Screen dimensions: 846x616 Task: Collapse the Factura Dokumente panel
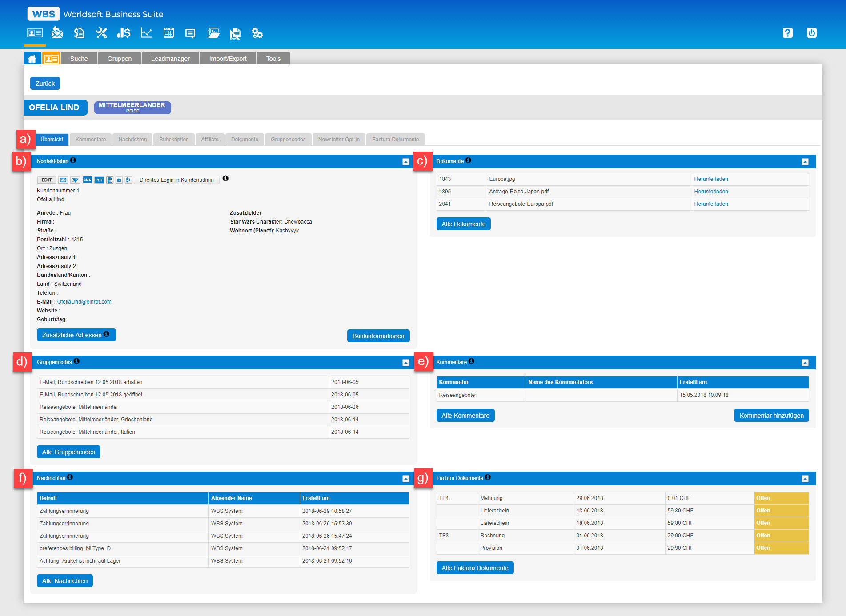805,479
